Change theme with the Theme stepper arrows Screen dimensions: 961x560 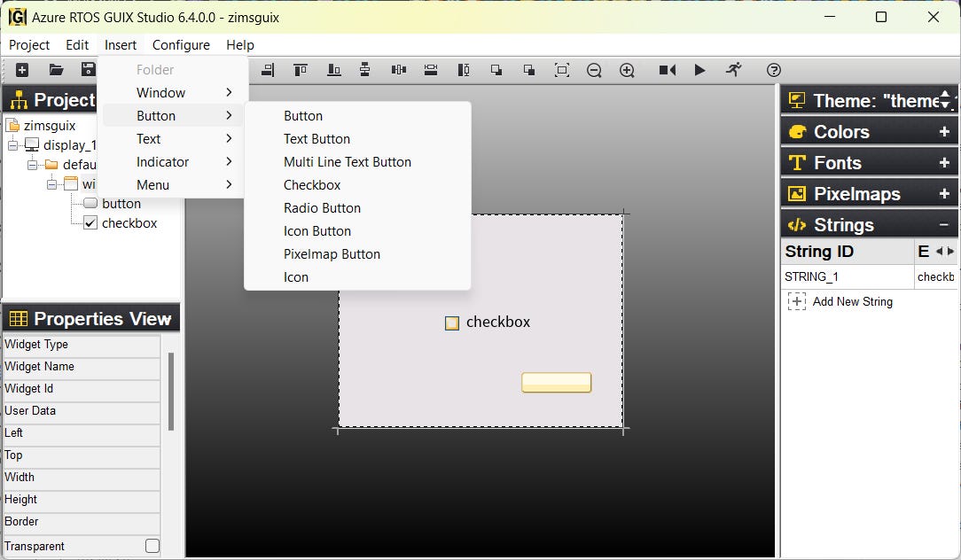(945, 100)
